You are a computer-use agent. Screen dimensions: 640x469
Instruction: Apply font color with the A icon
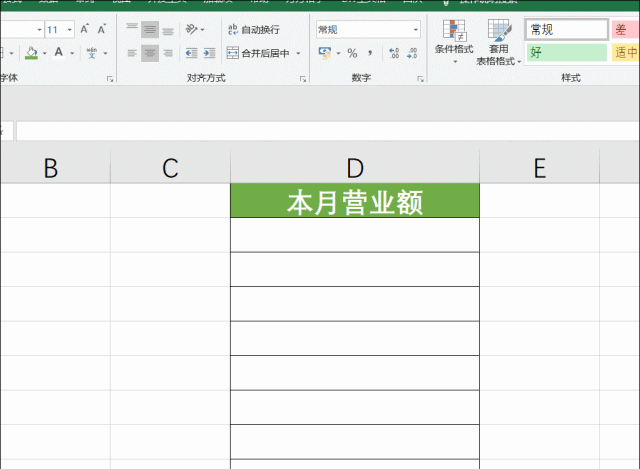pyautogui.click(x=59, y=53)
